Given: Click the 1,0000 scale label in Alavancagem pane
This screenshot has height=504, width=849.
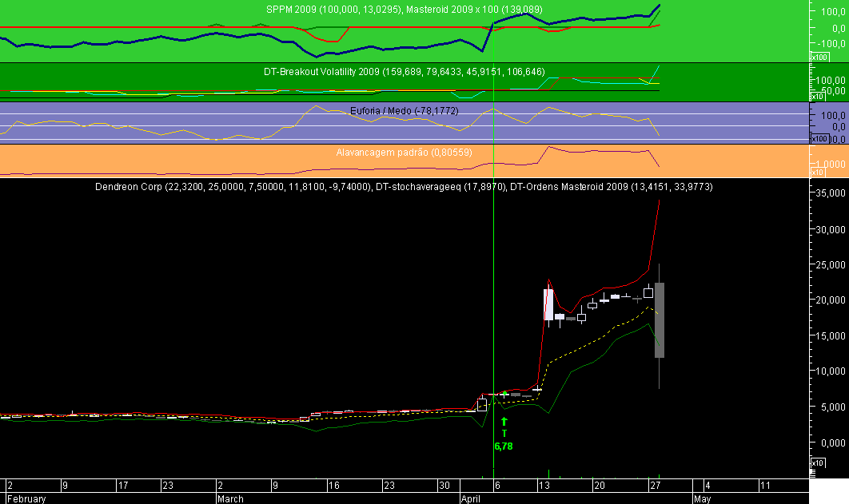Looking at the screenshot, I should [831, 164].
